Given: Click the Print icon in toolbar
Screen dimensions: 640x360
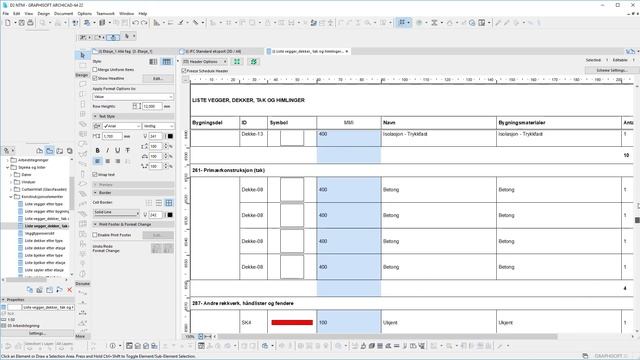Looking at the screenshot, I should (30, 23).
